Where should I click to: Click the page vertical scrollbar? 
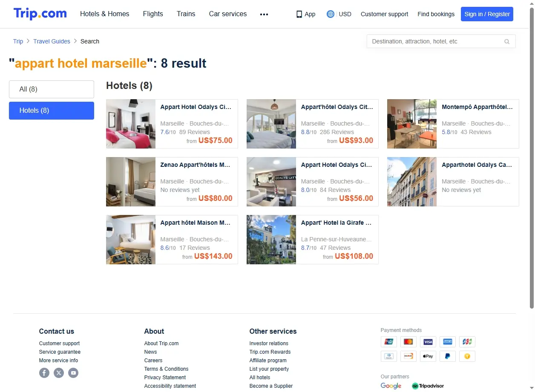532,157
